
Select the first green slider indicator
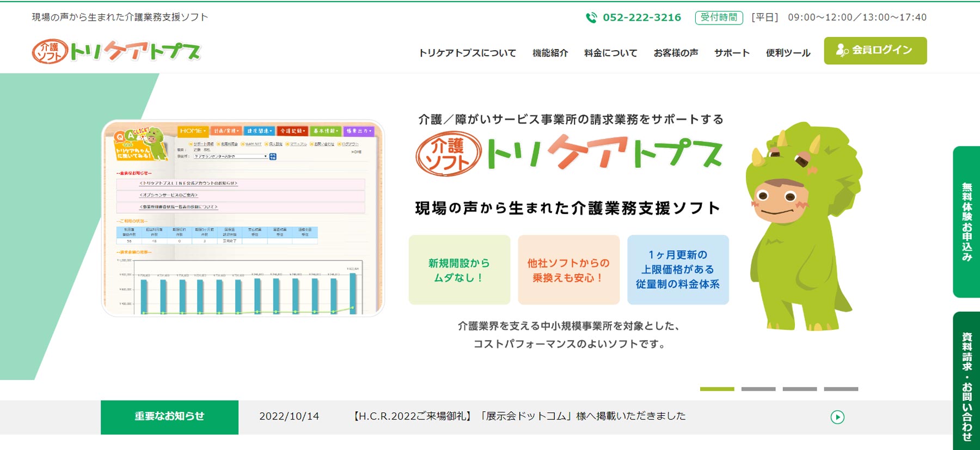click(717, 389)
